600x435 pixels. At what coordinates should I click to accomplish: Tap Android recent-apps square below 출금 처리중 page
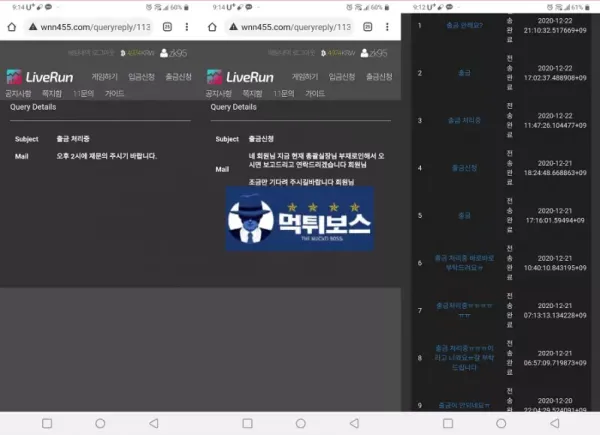pos(47,423)
